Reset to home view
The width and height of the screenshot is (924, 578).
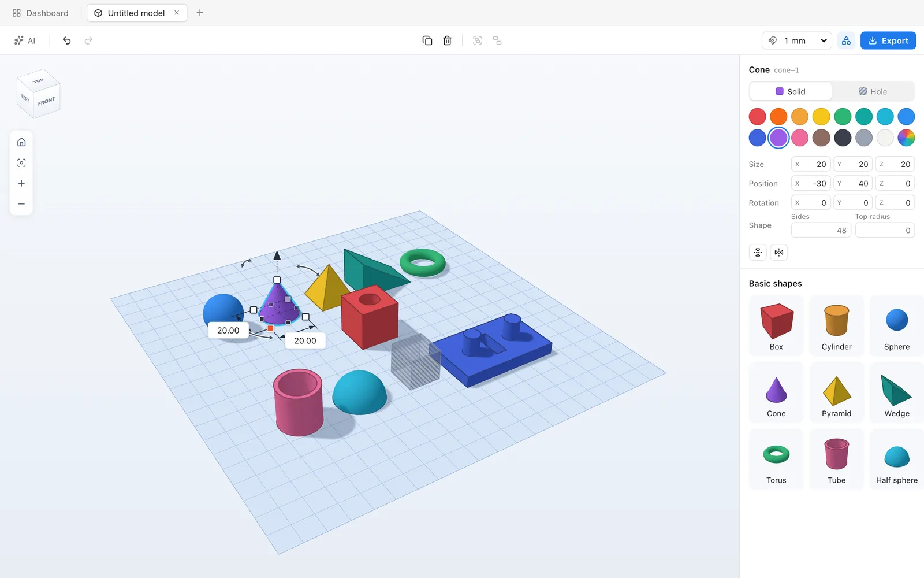point(21,142)
